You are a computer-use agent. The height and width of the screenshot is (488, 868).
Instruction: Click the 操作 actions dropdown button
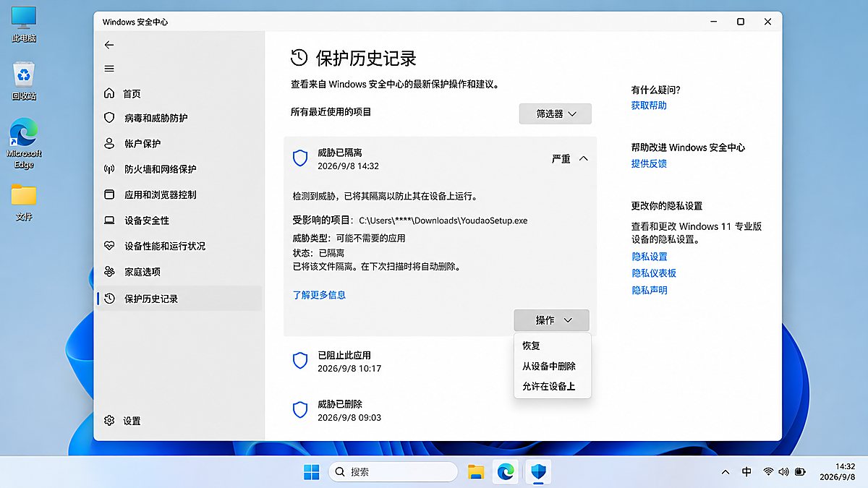[551, 320]
